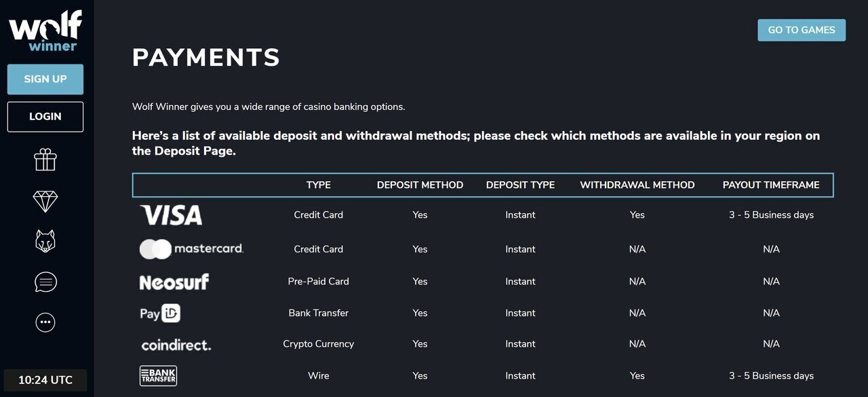The image size is (868, 397).
Task: Click the PayID logo
Action: pos(160,314)
